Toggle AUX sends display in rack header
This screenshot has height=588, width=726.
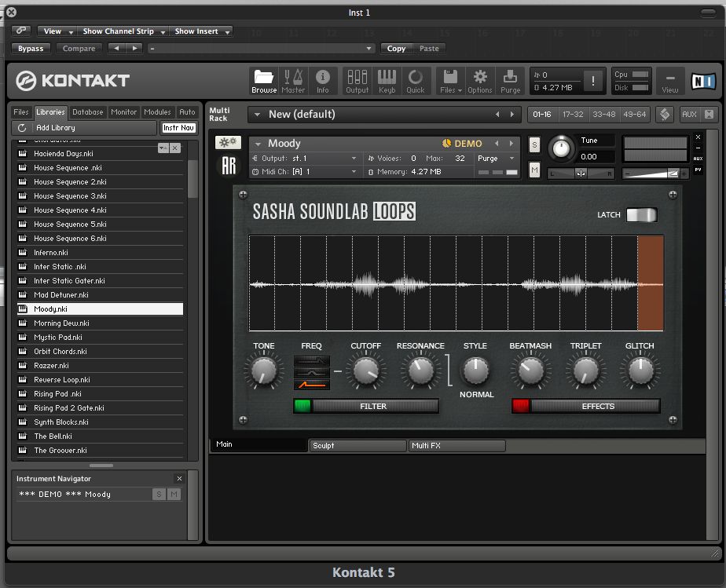(x=689, y=115)
